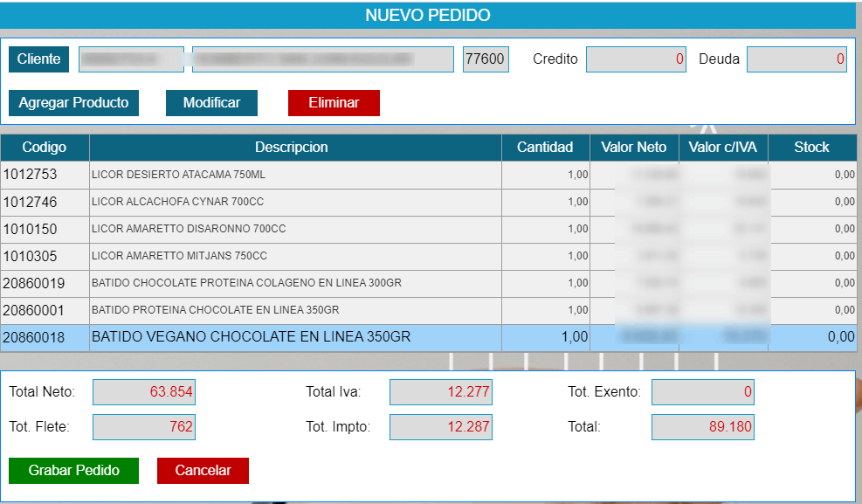Click stock cell of LICOR ALCACHOFA CYNAR

[812, 203]
